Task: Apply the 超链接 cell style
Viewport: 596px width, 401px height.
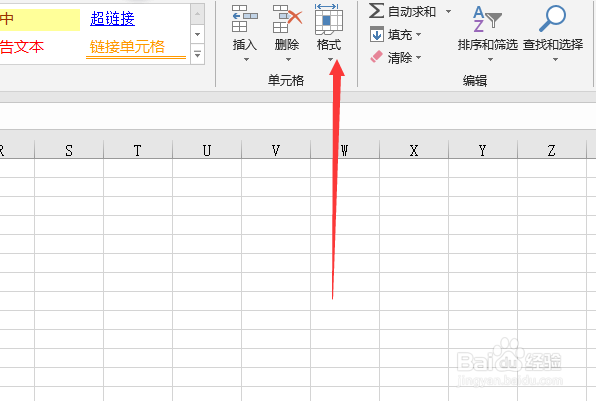Action: tap(113, 19)
